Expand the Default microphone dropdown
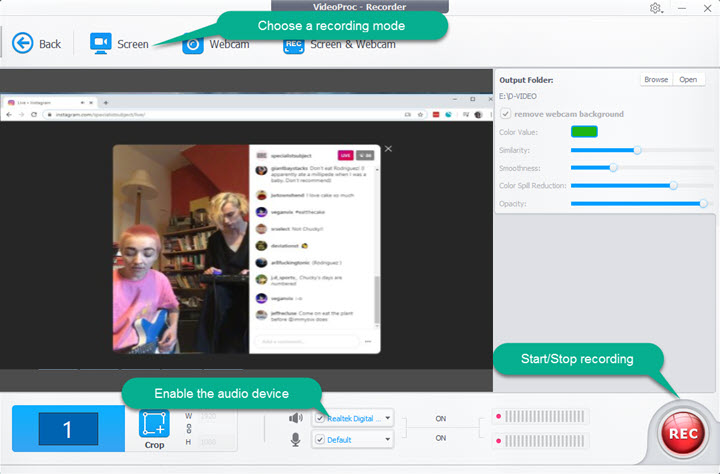The height and width of the screenshot is (474, 720). [388, 440]
